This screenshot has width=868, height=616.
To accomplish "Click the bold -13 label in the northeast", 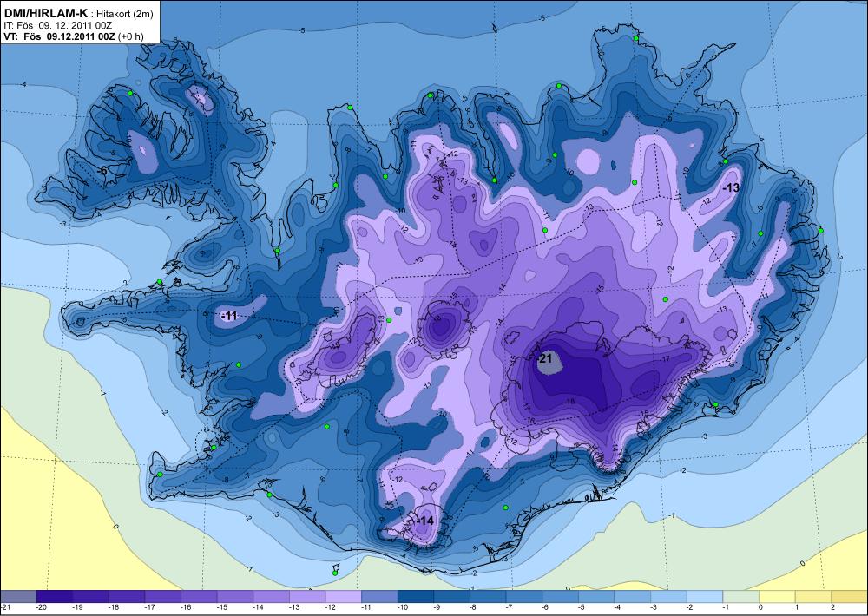I will click(x=731, y=188).
